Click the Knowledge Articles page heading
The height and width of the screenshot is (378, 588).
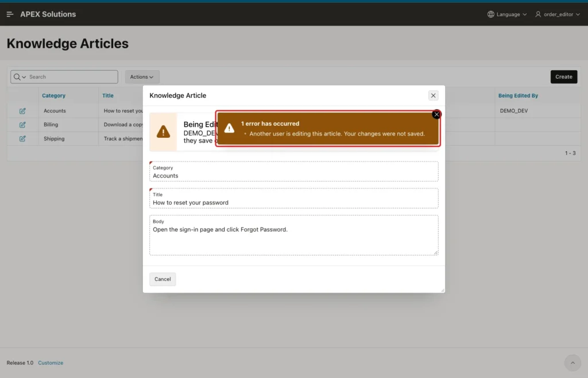(x=68, y=44)
